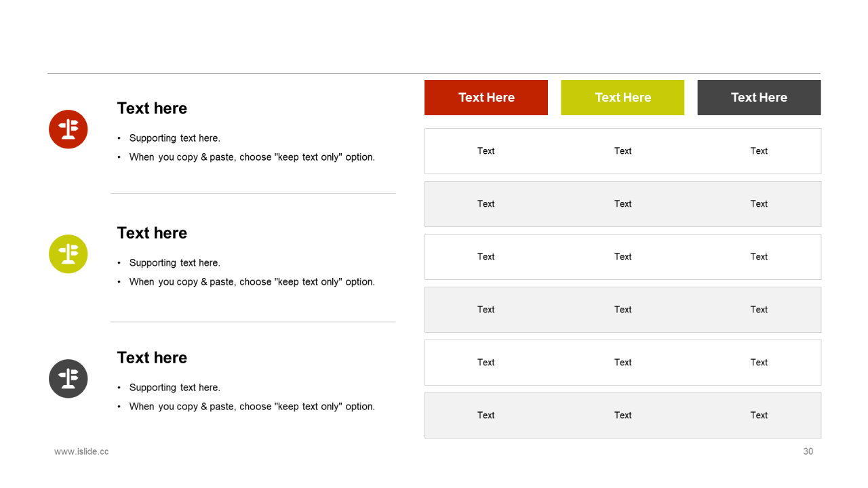Click "Supporting text here." bullet beside red icon
The width and height of the screenshot is (868, 488).
click(175, 138)
